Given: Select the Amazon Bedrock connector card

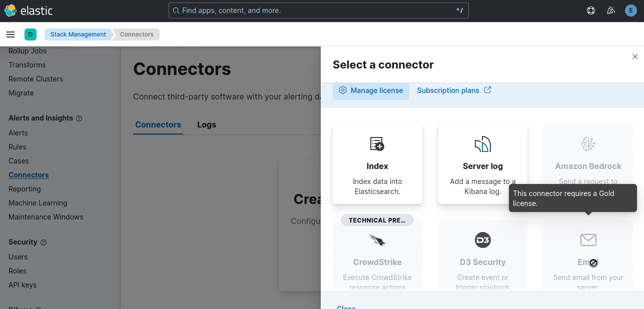Looking at the screenshot, I should (588, 164).
